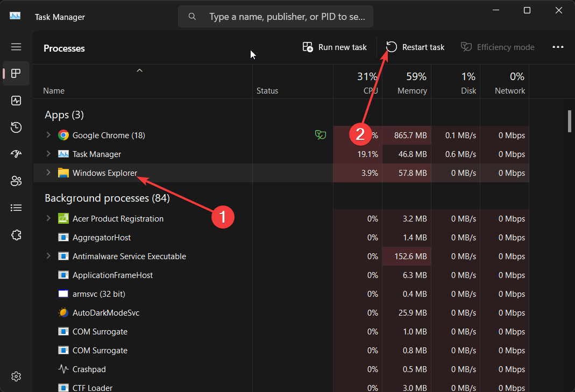Click the Efficiency mode button
Screen dimensions: 575x392
tap(497, 47)
